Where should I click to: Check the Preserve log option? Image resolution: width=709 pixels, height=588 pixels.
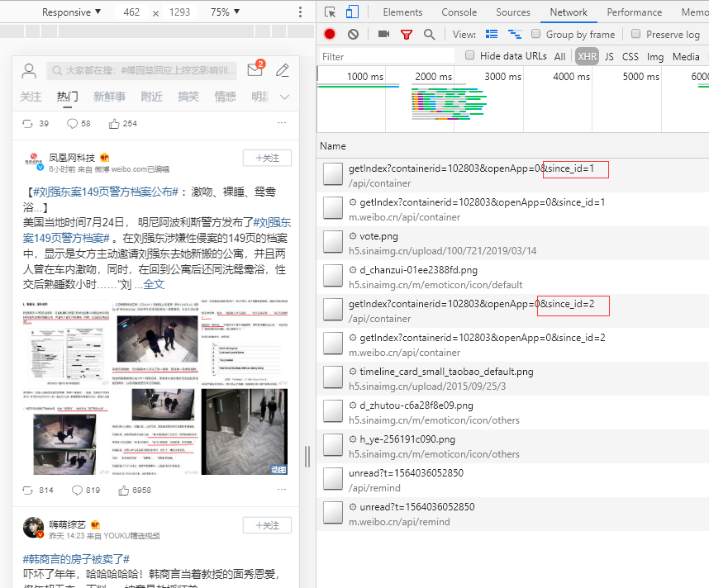[635, 34]
